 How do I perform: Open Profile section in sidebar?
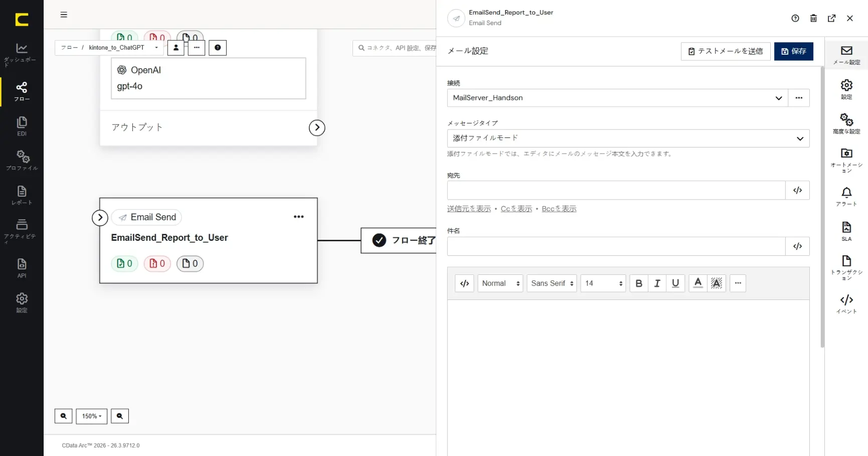22,161
